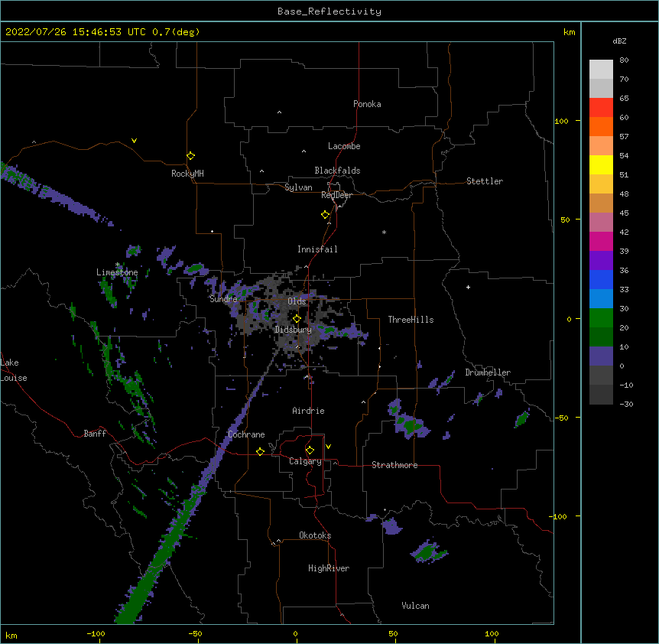
Task: Click the Stettler town label
Action: point(485,181)
